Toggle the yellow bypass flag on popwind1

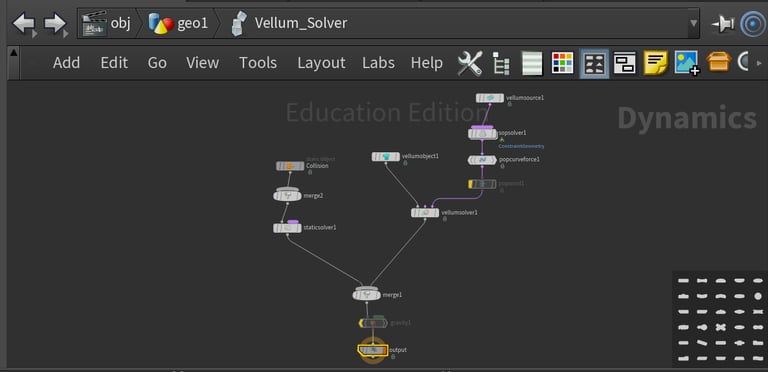[x=471, y=184]
